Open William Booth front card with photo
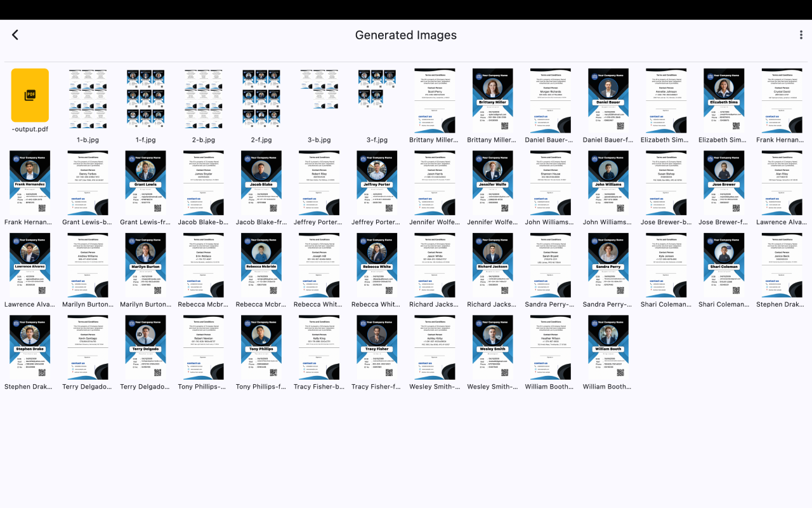Screen dimensions: 812x508 point(608,347)
